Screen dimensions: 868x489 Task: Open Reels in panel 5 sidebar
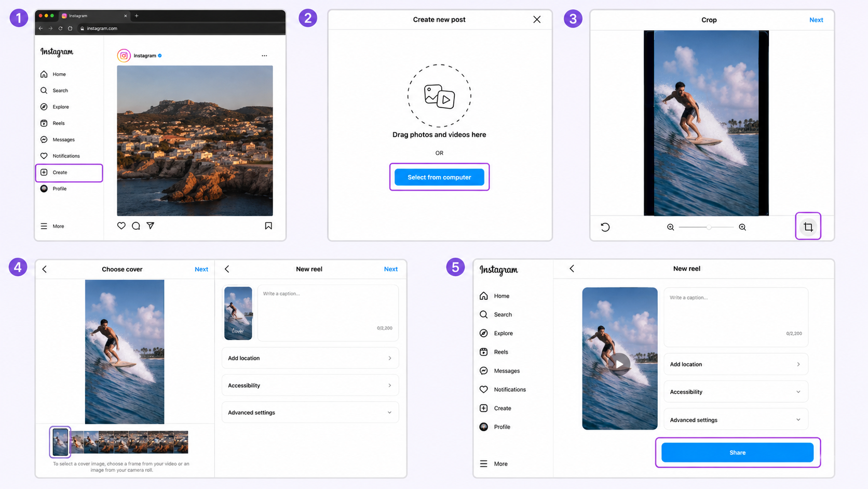coord(494,352)
